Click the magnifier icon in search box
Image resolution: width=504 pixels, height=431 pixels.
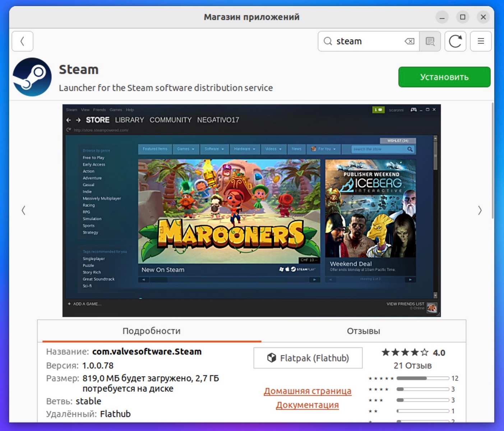pos(328,41)
